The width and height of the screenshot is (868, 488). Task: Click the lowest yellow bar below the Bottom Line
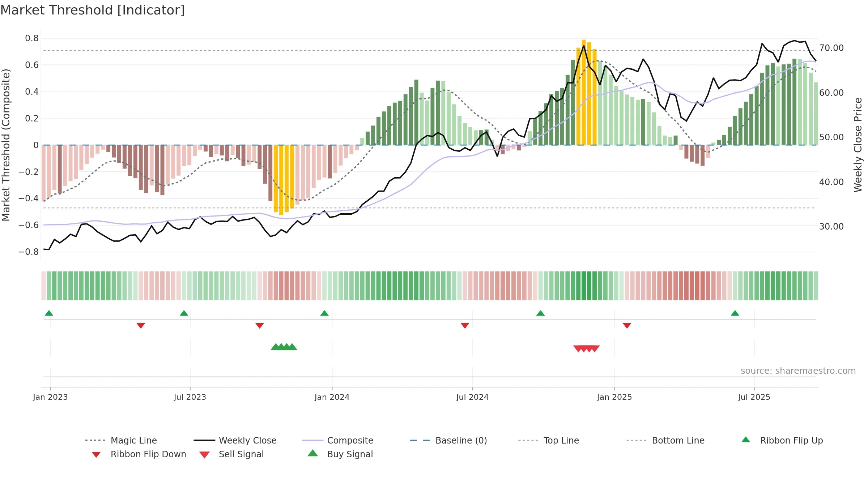pos(281,180)
